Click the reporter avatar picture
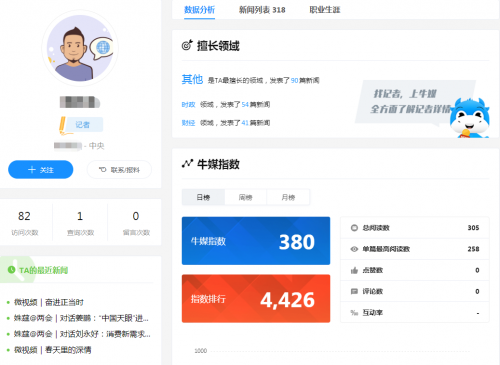Viewport: 500px width, 365px height. click(x=80, y=48)
